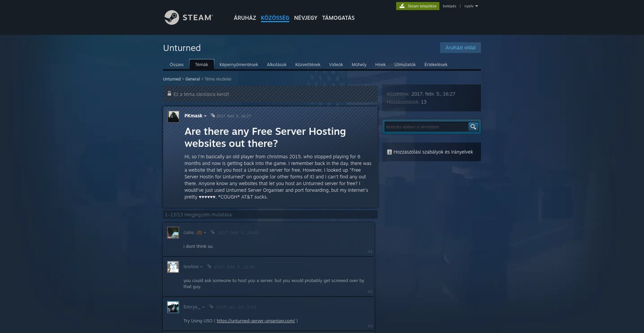The width and height of the screenshot is (644, 333).
Task: Click the '1–13/13 megjegyzés mutatása' text
Action: click(199, 214)
